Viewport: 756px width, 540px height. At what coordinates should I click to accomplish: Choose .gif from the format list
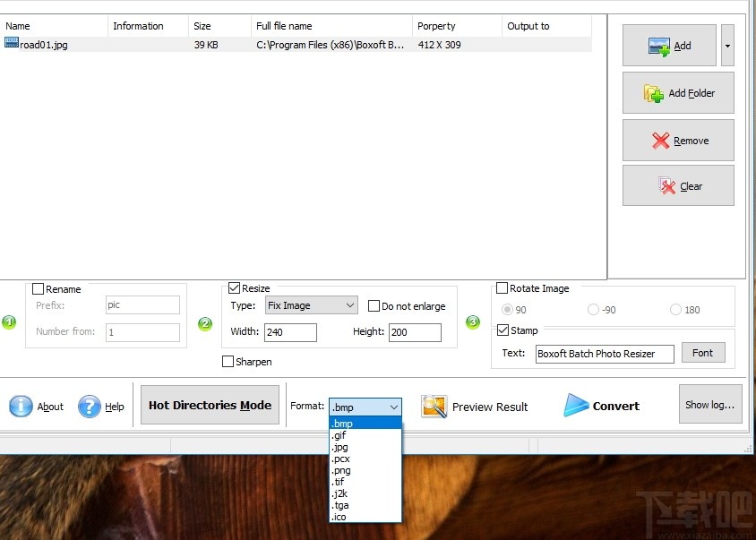(365, 435)
